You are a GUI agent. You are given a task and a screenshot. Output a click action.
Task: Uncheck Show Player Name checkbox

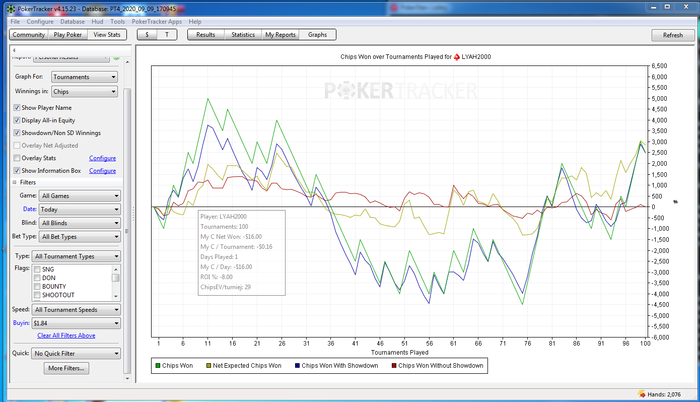[x=17, y=108]
